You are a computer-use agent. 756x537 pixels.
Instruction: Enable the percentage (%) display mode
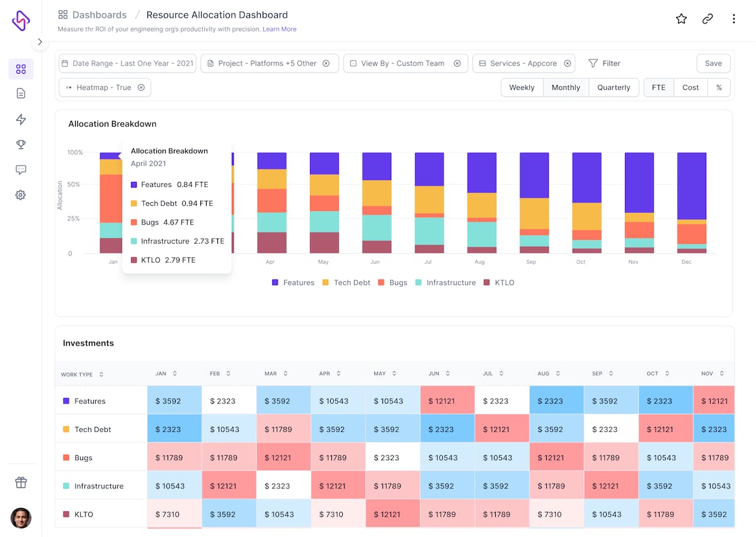719,88
